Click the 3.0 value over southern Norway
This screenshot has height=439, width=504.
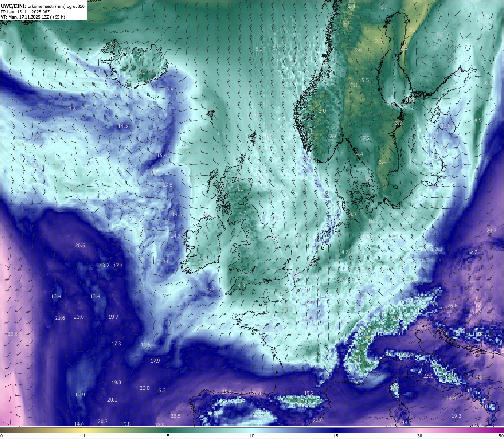[x=322, y=111]
